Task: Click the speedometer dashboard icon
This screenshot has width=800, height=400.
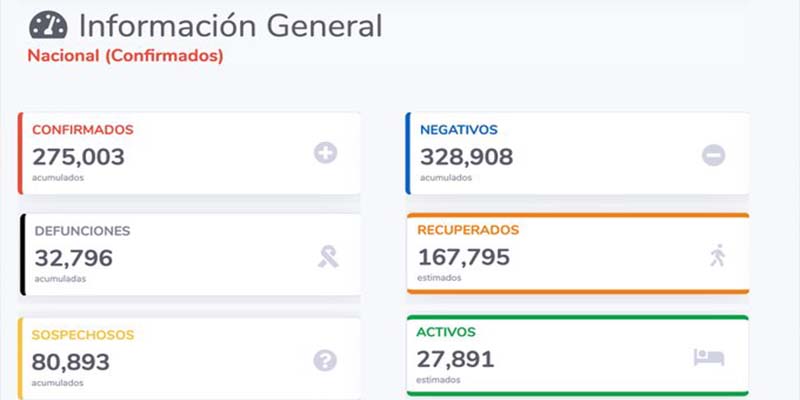Action: tap(48, 26)
